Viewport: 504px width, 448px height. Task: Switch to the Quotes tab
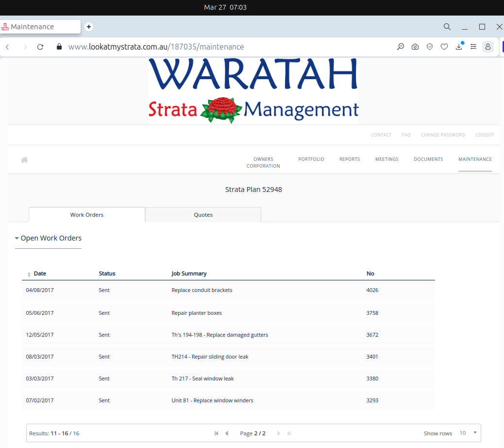(x=203, y=214)
